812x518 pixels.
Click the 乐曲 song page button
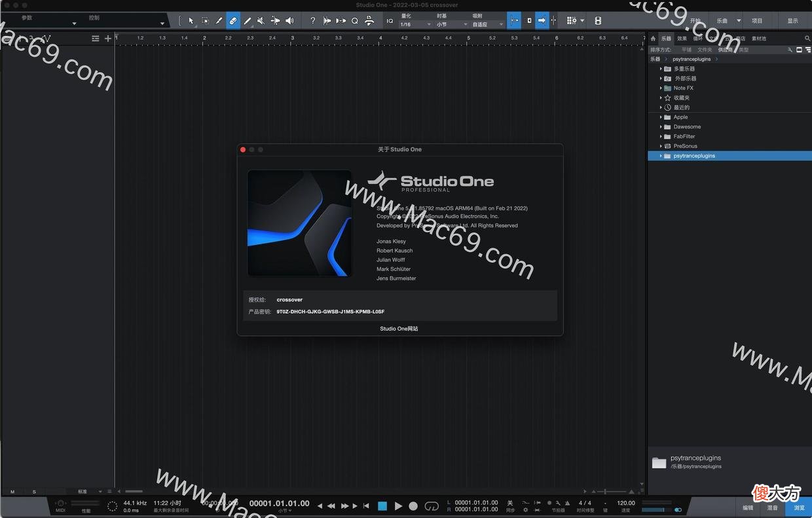pyautogui.click(x=722, y=21)
